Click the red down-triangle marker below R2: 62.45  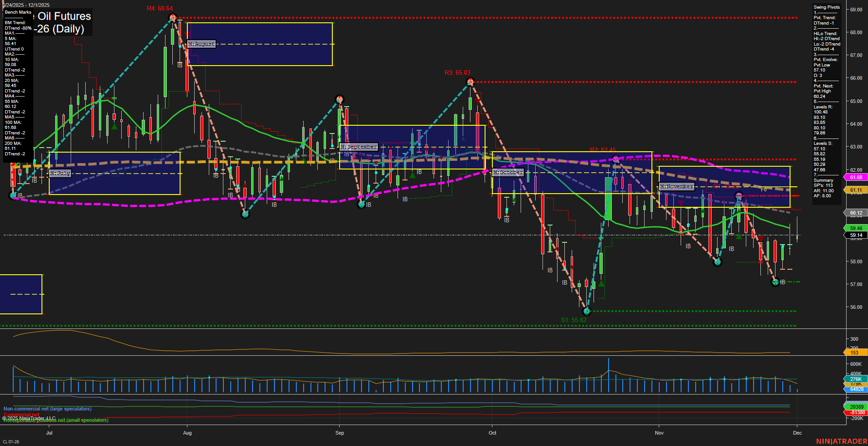point(630,181)
